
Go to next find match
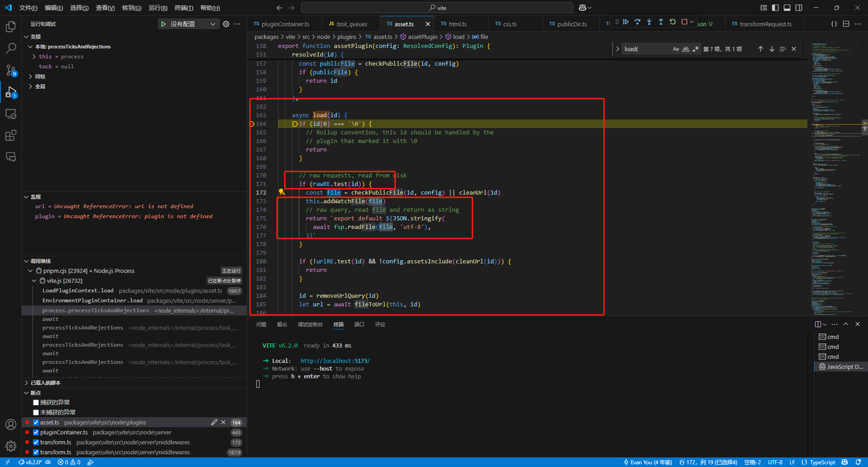click(772, 49)
